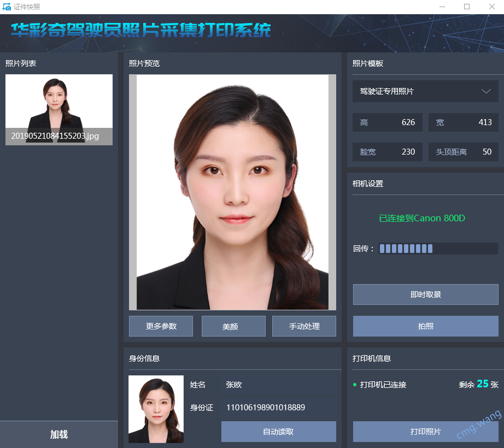Open the 驾驶证专用照片 template combo box

click(x=425, y=91)
